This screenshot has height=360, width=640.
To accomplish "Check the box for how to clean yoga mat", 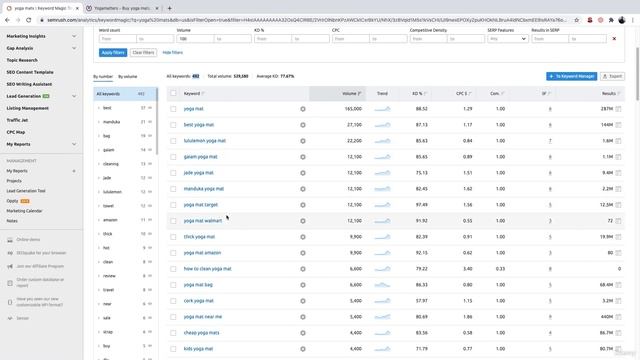I will tap(173, 269).
